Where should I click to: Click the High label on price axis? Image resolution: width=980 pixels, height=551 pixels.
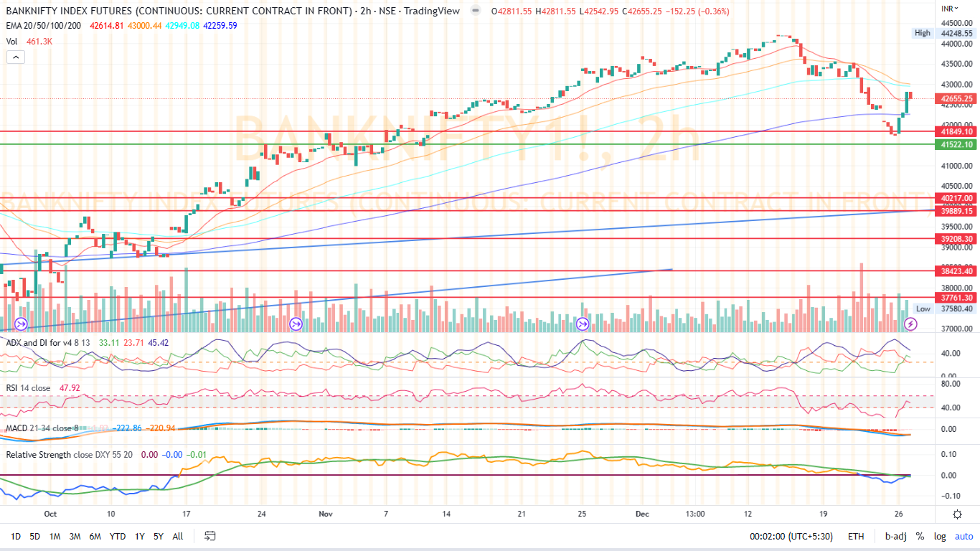(923, 33)
